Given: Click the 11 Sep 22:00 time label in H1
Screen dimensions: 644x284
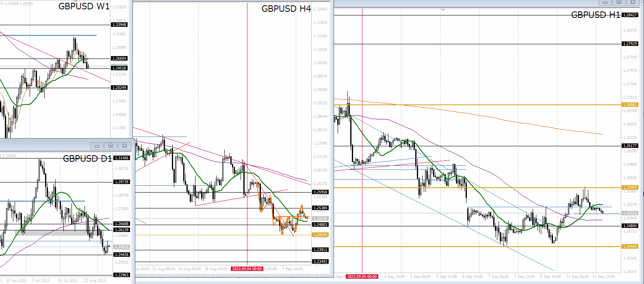Looking at the screenshot, I should 603,277.
